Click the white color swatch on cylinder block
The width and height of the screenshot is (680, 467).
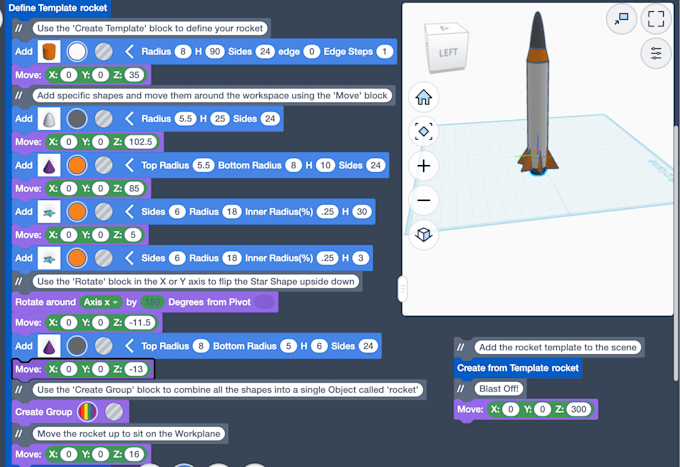[x=77, y=52]
